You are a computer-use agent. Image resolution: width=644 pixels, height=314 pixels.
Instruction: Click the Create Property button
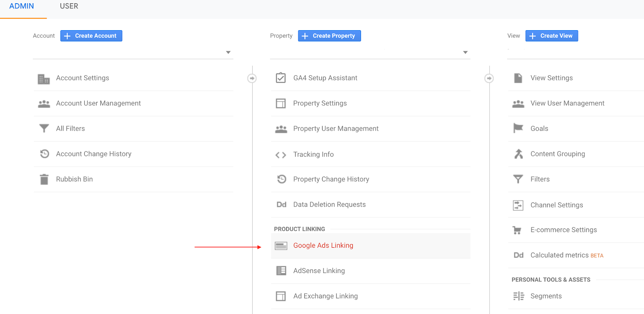[x=329, y=36]
